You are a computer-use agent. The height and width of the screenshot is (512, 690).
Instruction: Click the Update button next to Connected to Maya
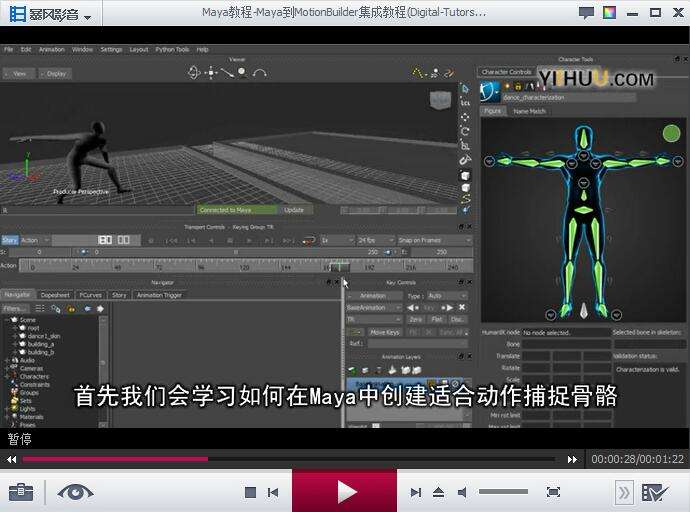294,210
